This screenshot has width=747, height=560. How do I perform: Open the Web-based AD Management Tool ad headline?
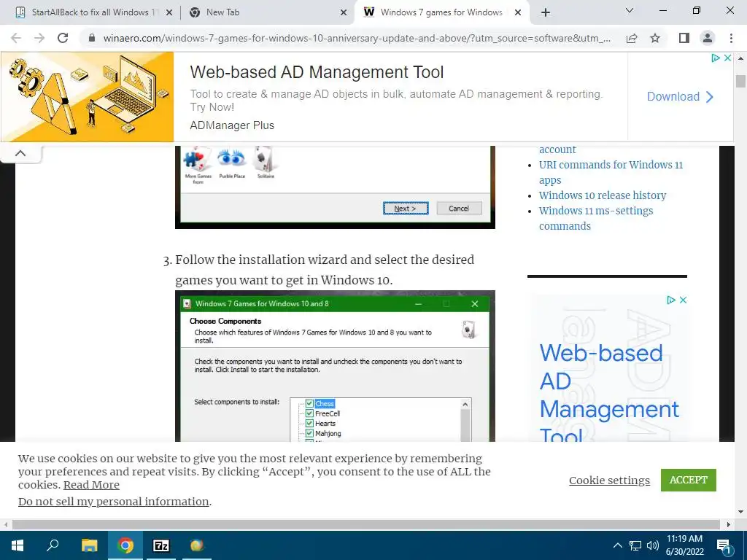pos(317,72)
